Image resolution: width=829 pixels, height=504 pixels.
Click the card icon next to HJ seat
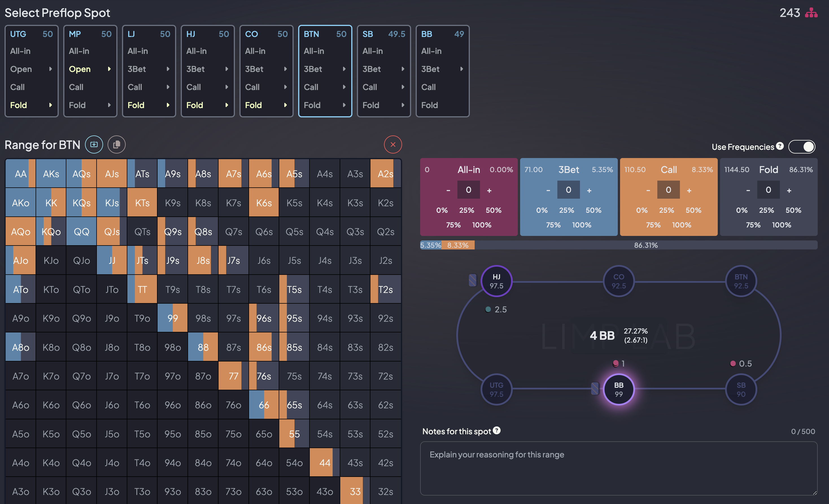473,280
